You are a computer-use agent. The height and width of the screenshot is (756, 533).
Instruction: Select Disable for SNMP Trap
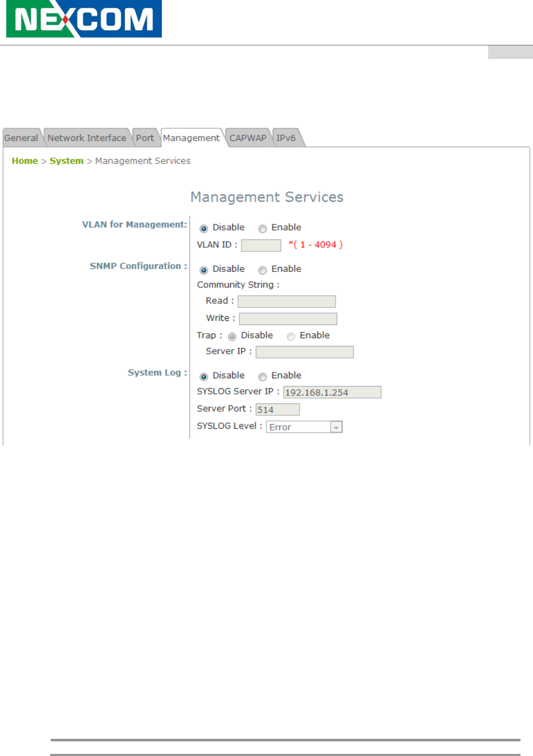pyautogui.click(x=232, y=337)
